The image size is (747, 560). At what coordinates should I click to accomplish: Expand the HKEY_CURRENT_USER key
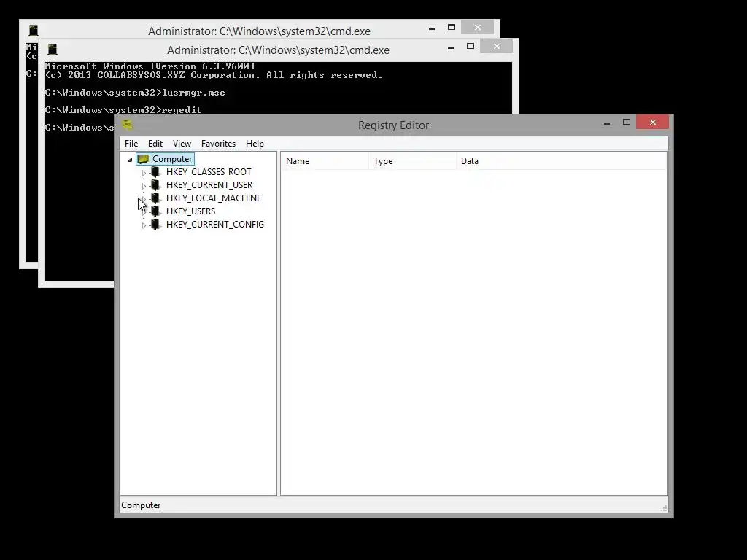144,186
